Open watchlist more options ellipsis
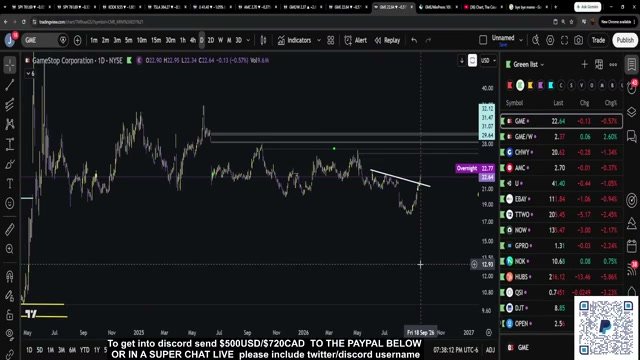 pyautogui.click(x=613, y=64)
